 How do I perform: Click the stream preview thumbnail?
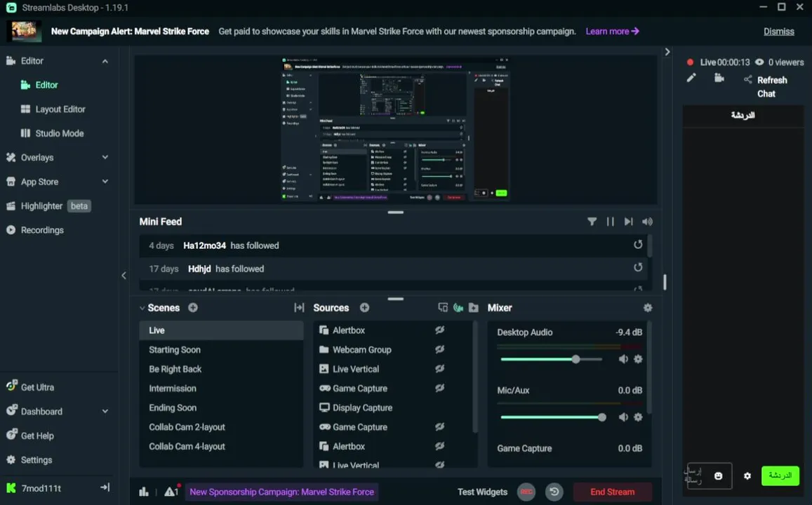396,129
